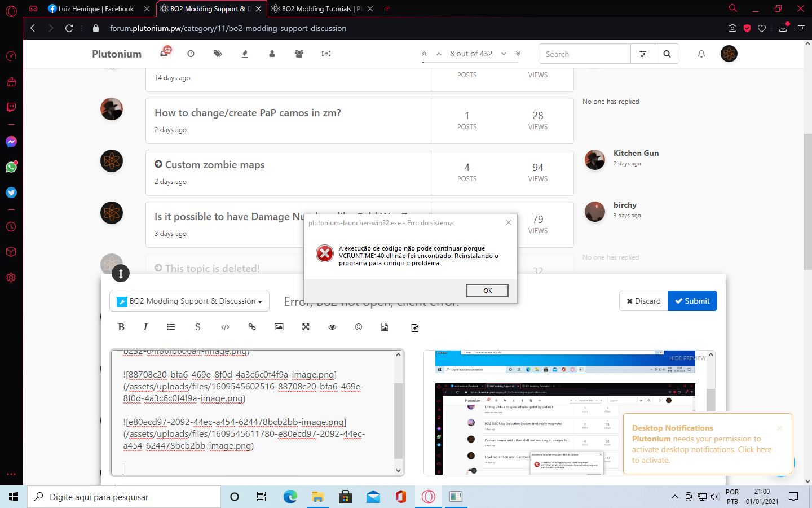Switch to the BO2 Modding Tutorials tab
This screenshot has height=508, width=812.
(321, 8)
